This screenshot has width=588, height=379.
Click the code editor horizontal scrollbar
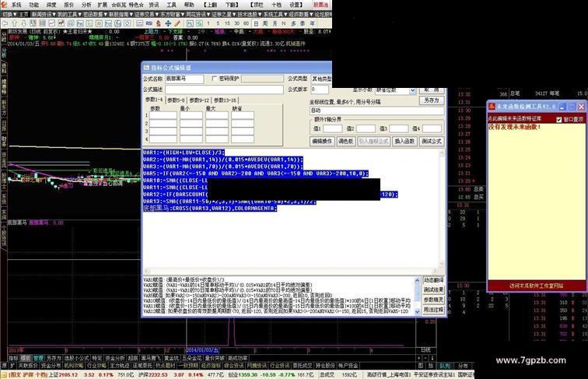click(291, 271)
